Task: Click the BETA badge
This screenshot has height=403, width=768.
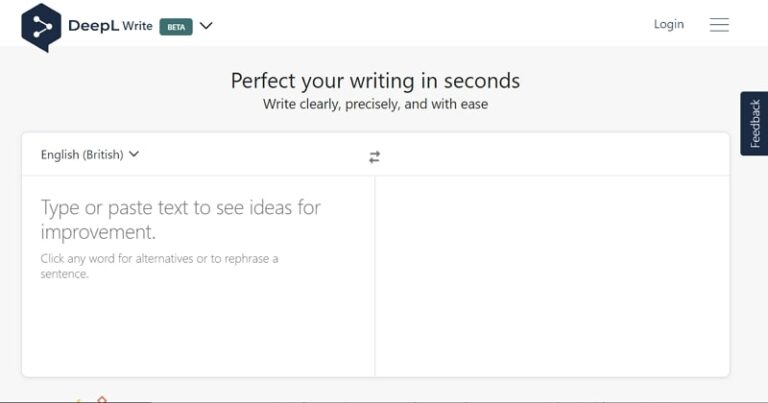Action: pyautogui.click(x=176, y=27)
